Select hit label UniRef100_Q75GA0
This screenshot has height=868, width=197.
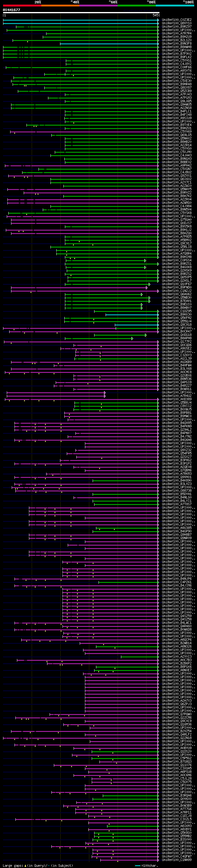click(x=177, y=219)
